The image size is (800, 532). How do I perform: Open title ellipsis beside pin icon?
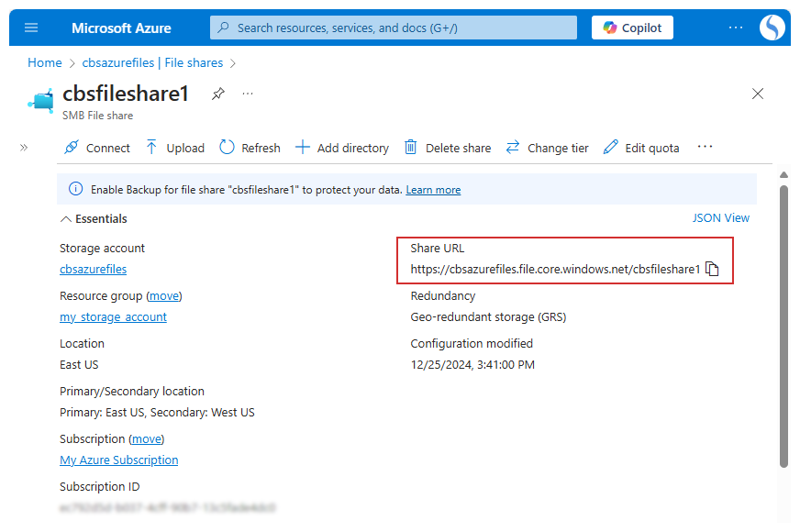(x=248, y=94)
